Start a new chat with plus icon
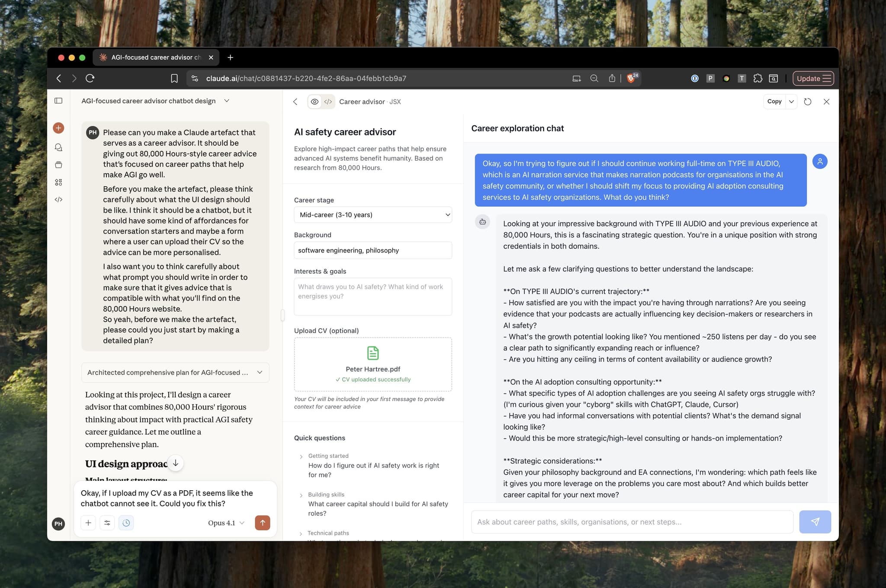 pos(58,128)
